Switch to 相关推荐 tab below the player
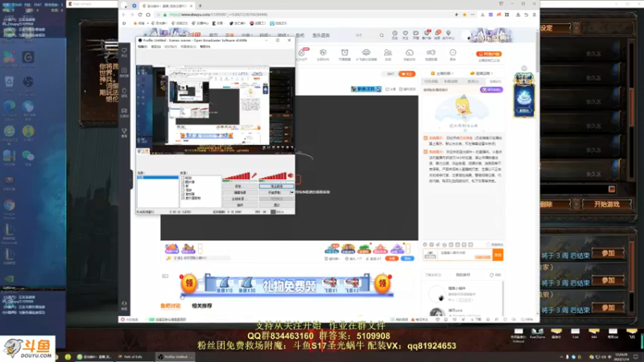Viewport: 644px width, 362px height. click(202, 306)
